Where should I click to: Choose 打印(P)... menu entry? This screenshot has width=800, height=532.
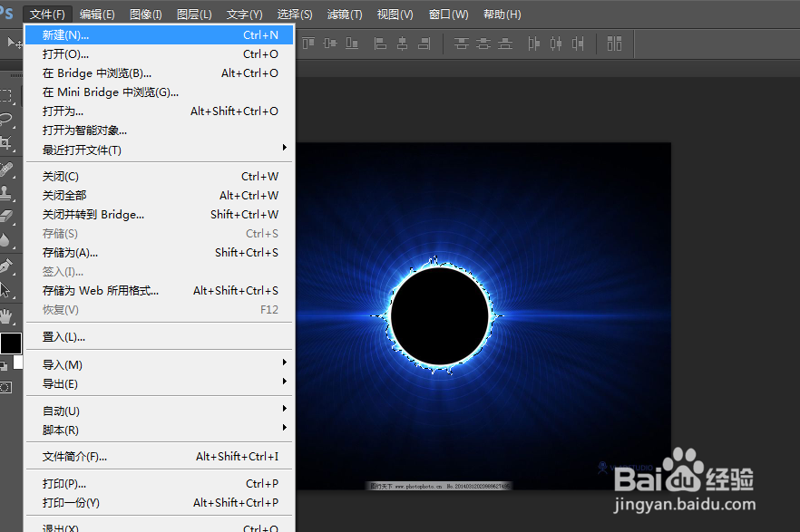click(160, 484)
